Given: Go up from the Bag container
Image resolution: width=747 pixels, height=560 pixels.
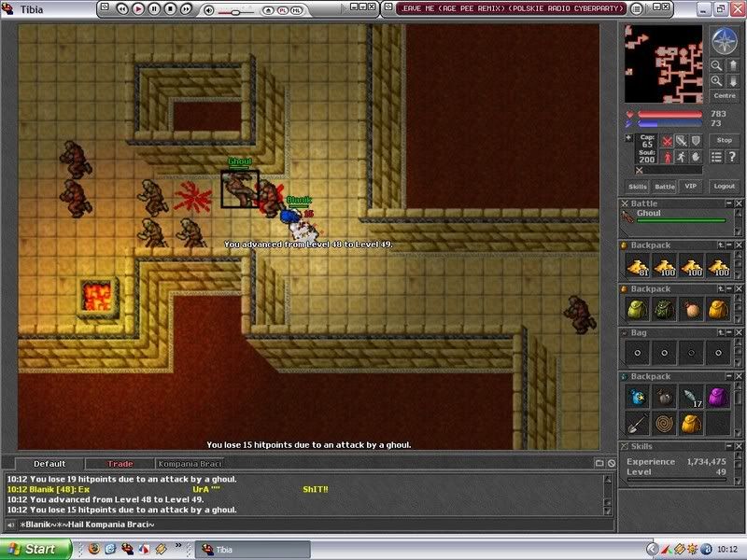Looking at the screenshot, I should point(721,333).
